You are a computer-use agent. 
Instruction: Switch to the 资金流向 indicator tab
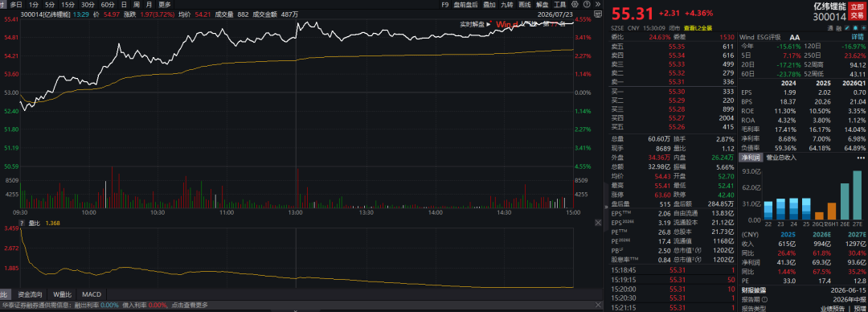pyautogui.click(x=30, y=294)
